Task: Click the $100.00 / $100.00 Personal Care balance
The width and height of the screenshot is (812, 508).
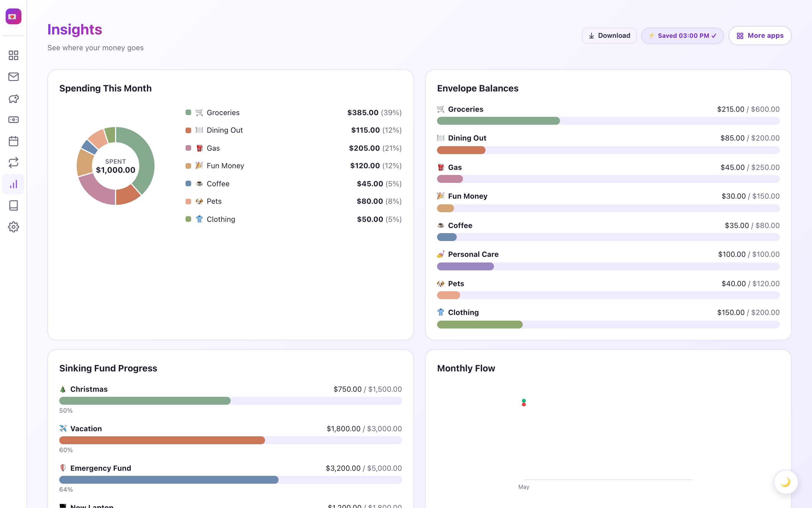Action: (749, 254)
